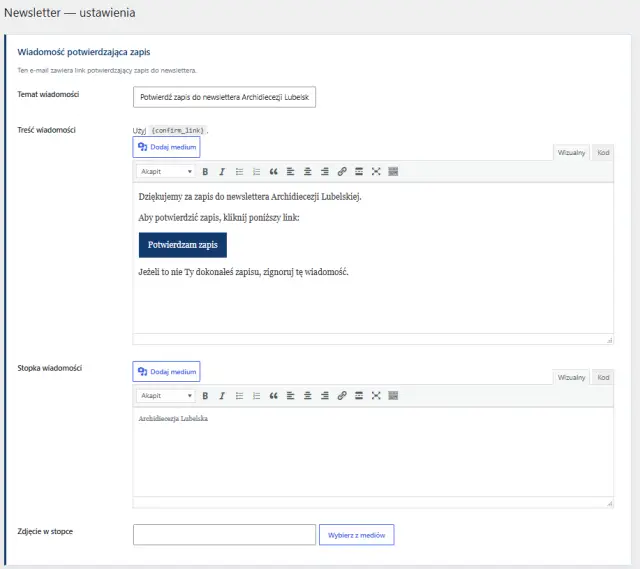This screenshot has height=569, width=640.
Task: Click the Potwierdzam zapis button in editor
Action: click(x=183, y=245)
